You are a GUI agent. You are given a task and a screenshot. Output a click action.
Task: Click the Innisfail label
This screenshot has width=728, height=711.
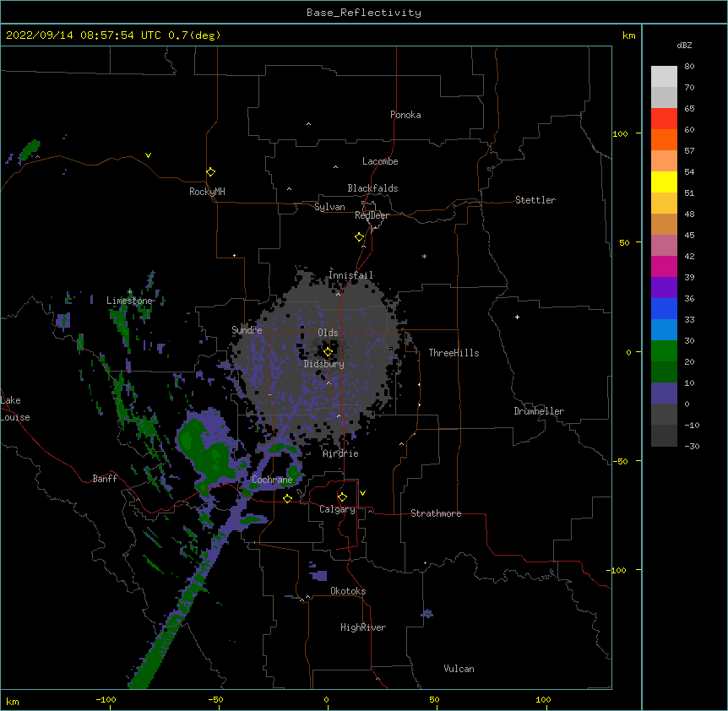[351, 275]
